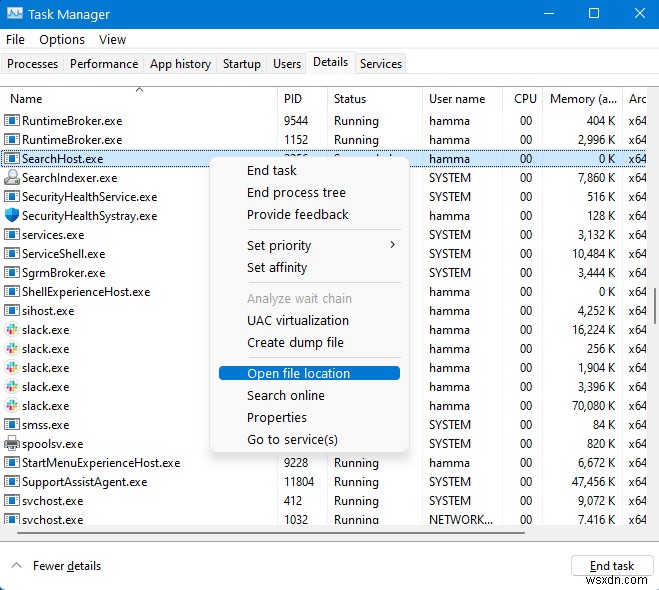Click the RuntimeBroker.exe icon with PID 1152
Image resolution: width=659 pixels, height=590 pixels.
click(12, 140)
